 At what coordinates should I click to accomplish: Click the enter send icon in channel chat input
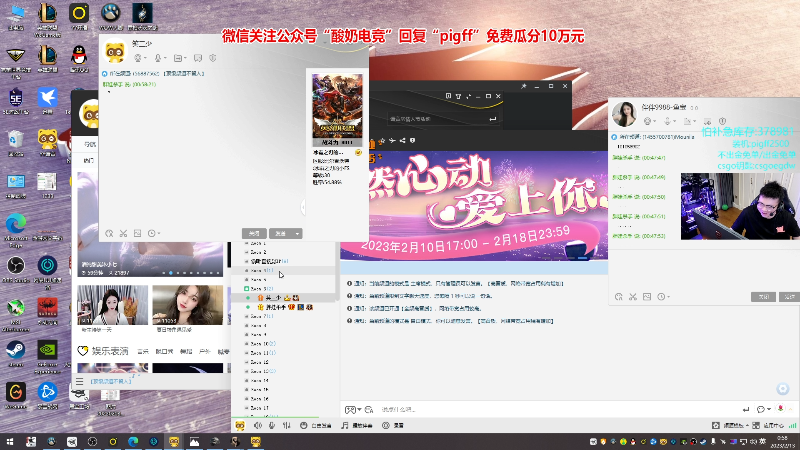[746, 409]
